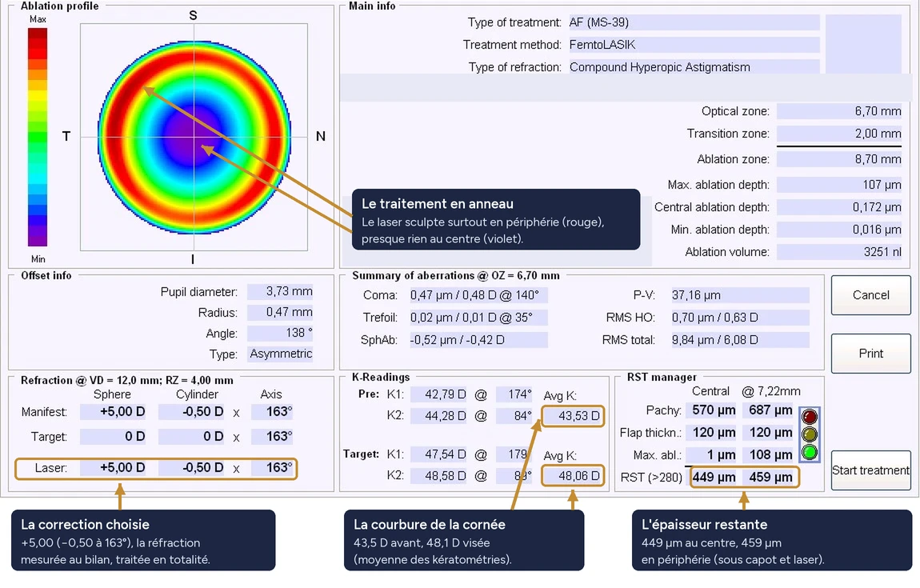
Task: Click the offset Angle value 138°
Action: (280, 334)
